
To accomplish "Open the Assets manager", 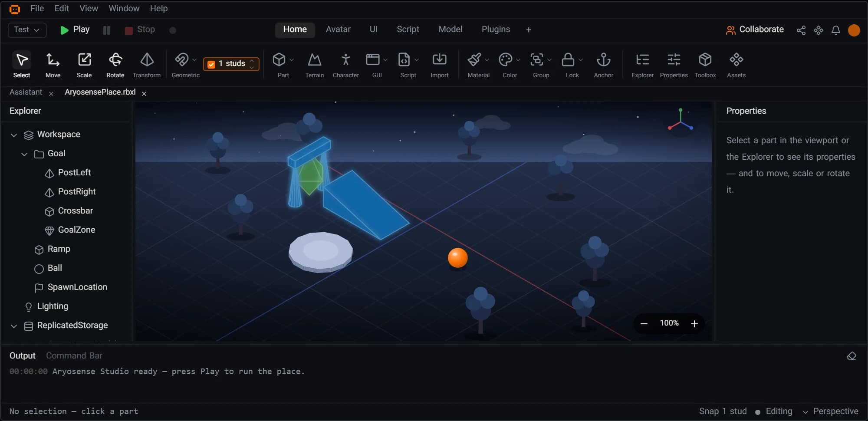I will coord(736,65).
